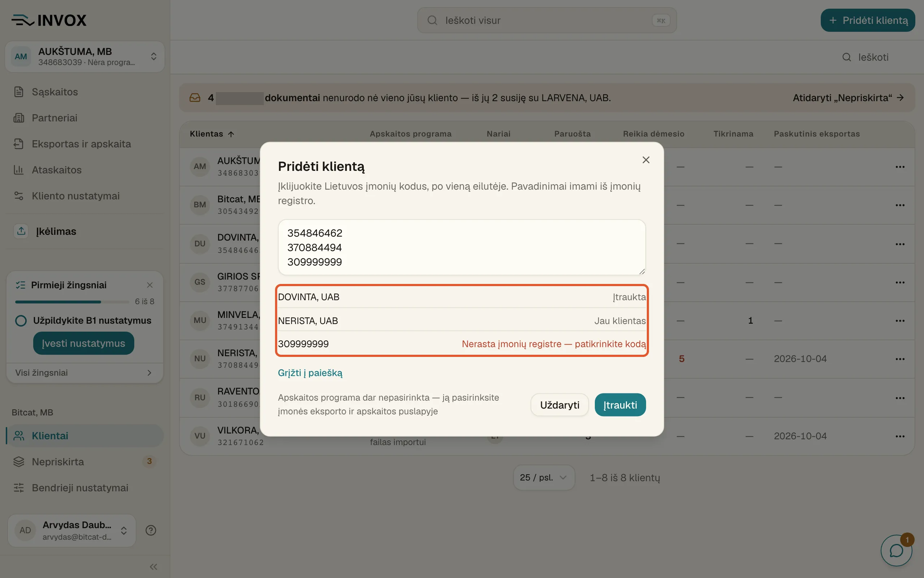Open the Ataskaitos menu item

[85, 170]
